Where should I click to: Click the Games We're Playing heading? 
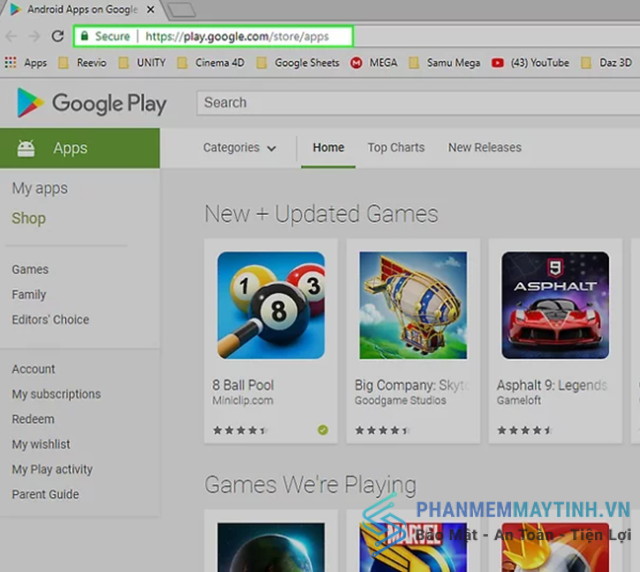point(310,485)
